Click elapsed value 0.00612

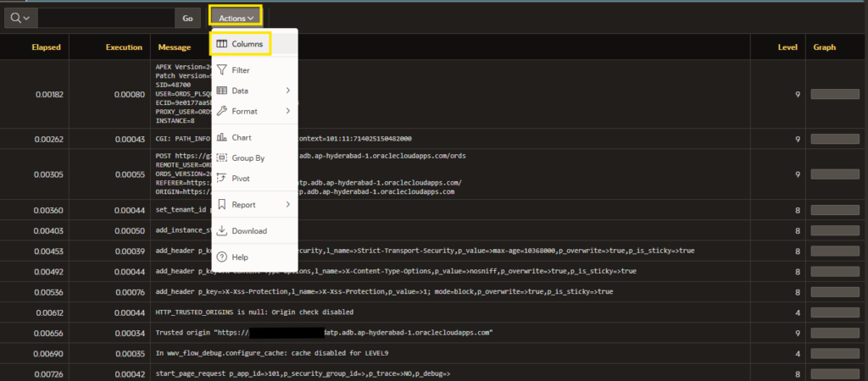(x=50, y=312)
